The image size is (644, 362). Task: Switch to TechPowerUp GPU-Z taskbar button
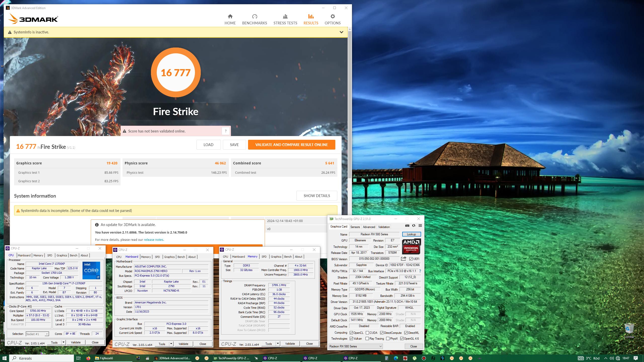pyautogui.click(x=231, y=358)
